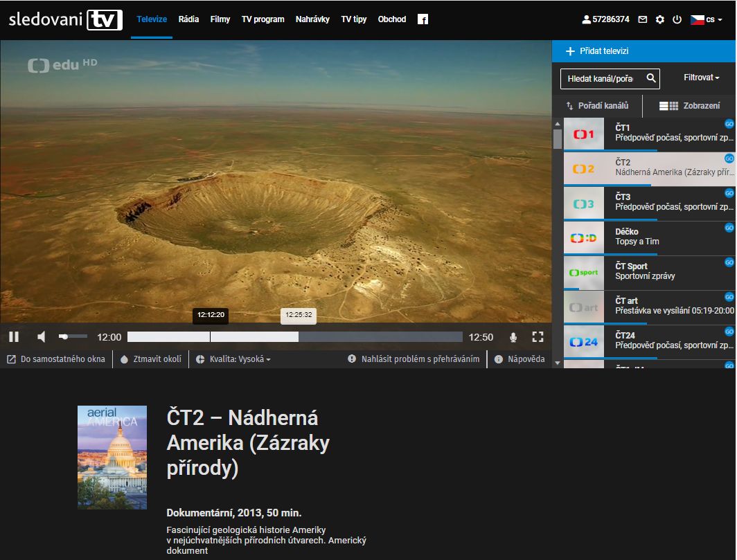Image resolution: width=737 pixels, height=560 pixels.
Task: Open the Facebook page icon
Action: (423, 19)
